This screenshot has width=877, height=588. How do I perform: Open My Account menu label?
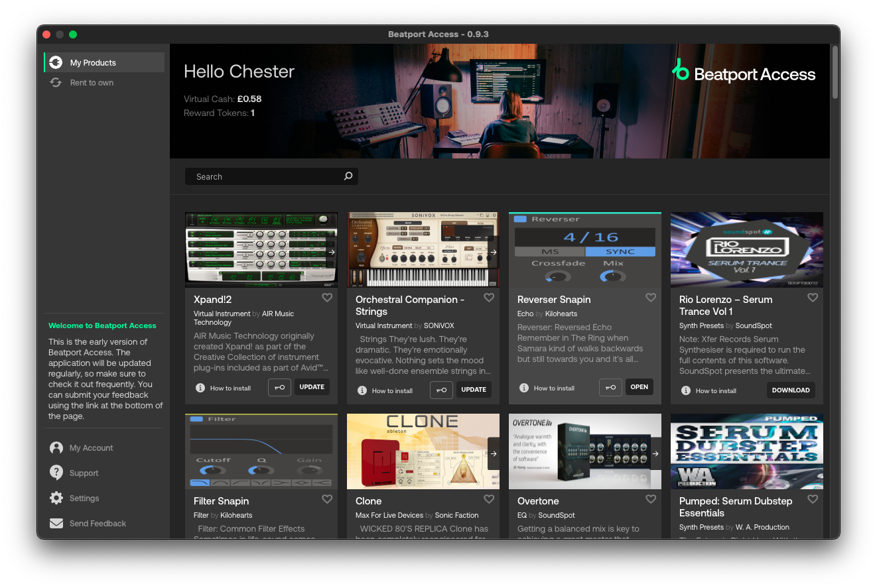[x=91, y=448]
